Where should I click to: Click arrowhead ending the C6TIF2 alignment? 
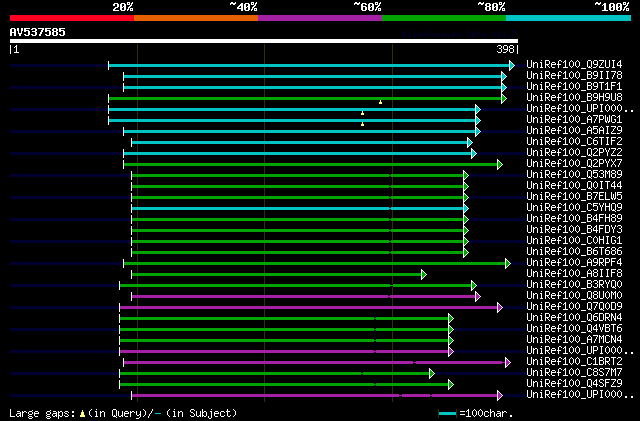pos(470,143)
